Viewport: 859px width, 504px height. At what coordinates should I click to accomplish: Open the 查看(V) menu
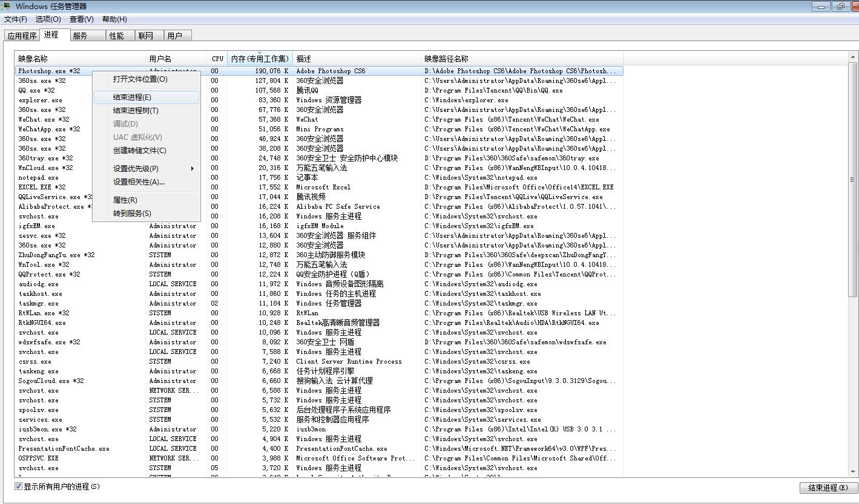[x=81, y=19]
